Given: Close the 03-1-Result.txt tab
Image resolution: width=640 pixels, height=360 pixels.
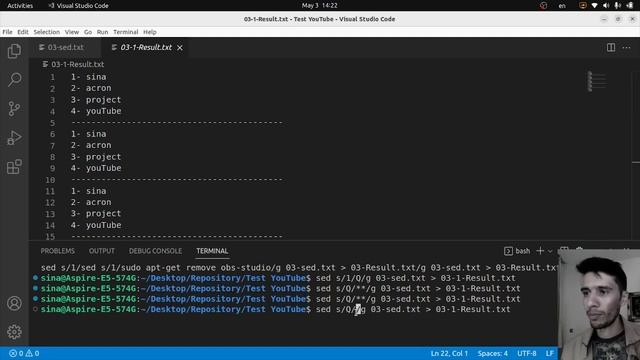Looking at the screenshot, I should click(180, 48).
